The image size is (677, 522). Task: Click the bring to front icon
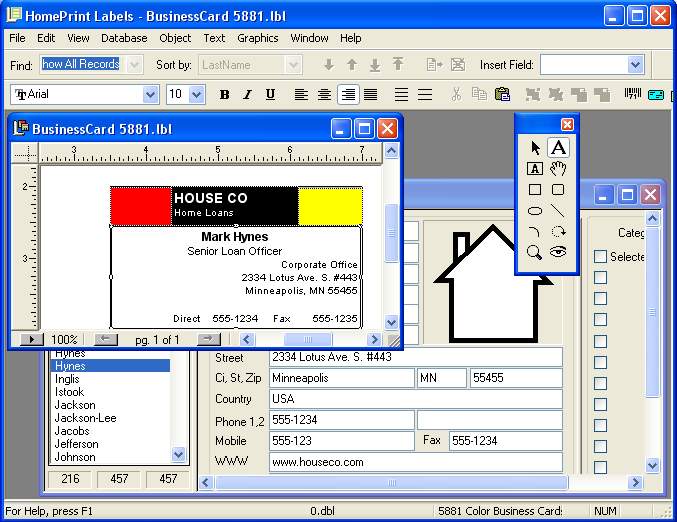pos(579,94)
